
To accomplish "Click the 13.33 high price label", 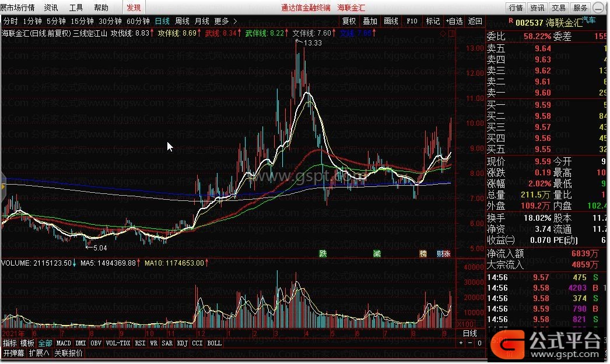I will (x=313, y=43).
